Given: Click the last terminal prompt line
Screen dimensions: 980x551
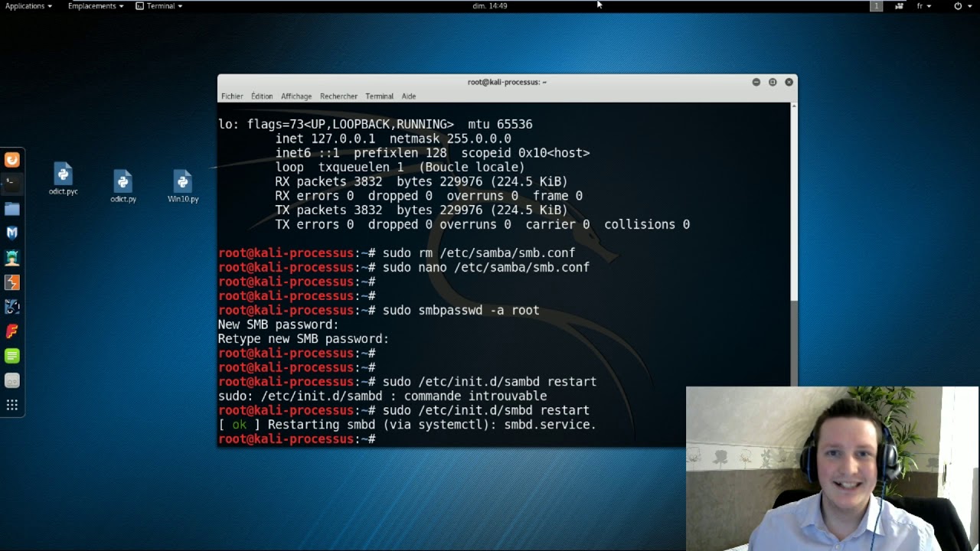Looking at the screenshot, I should click(x=297, y=439).
